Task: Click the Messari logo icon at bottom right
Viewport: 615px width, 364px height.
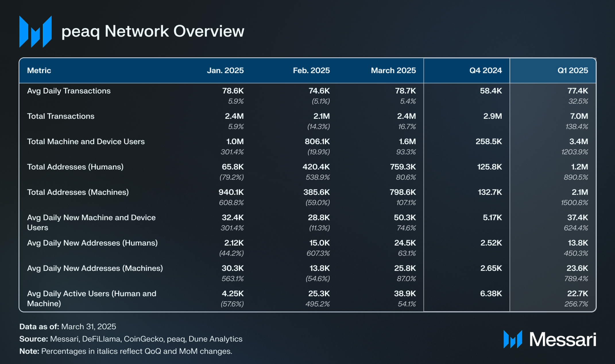Action: click(x=513, y=339)
